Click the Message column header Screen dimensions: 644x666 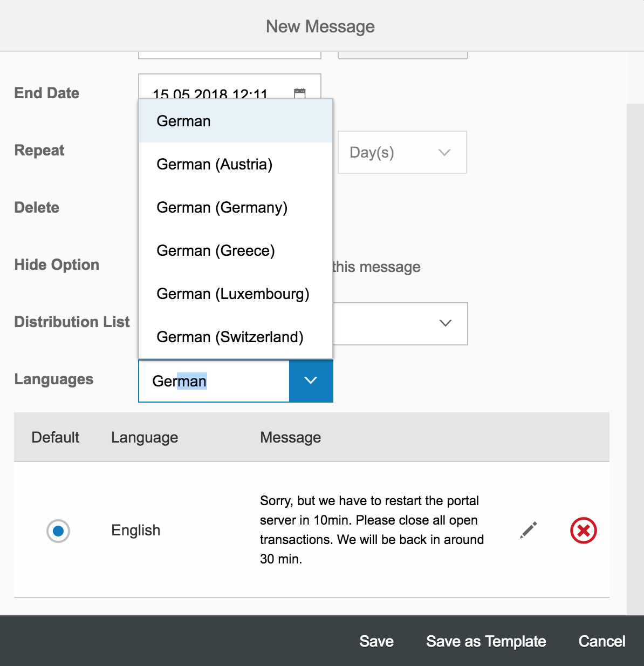click(290, 437)
